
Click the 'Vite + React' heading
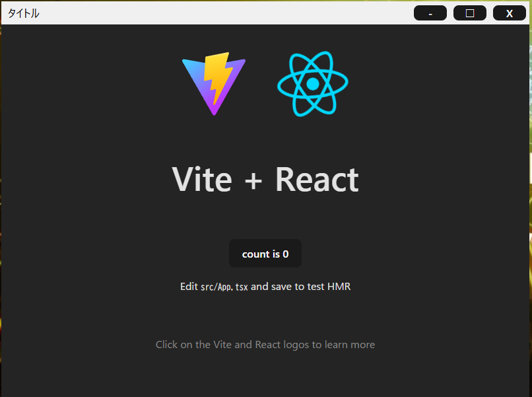click(265, 179)
